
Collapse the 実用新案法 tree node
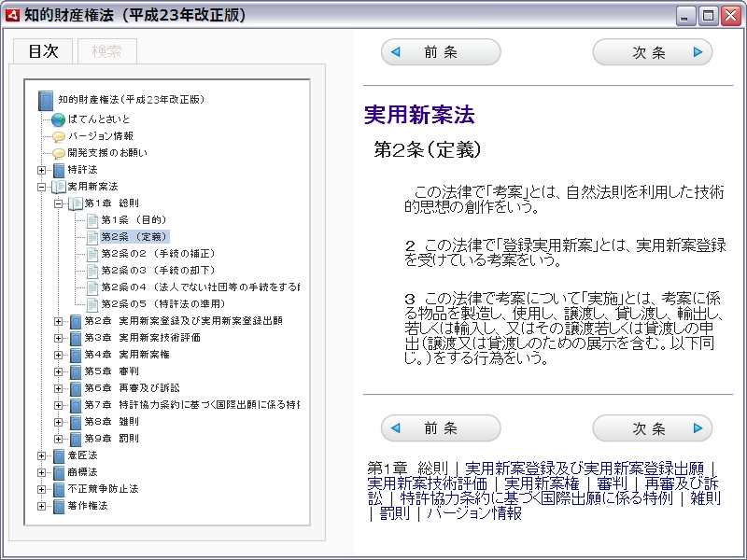(41, 187)
